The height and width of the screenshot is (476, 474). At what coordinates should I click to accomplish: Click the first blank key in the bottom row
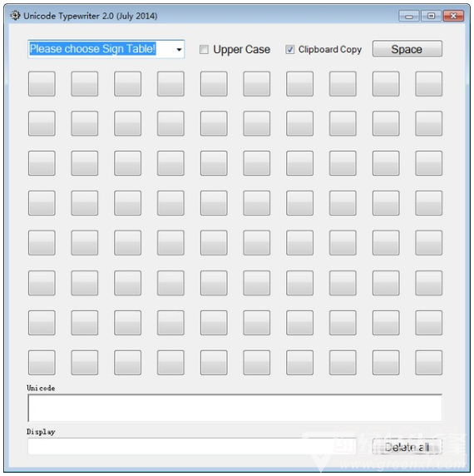pyautogui.click(x=42, y=363)
